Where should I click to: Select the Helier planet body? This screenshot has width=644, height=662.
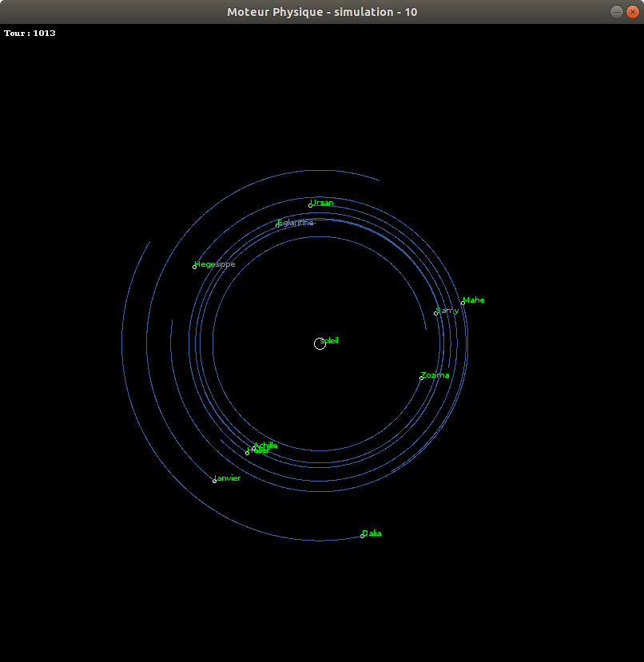click(x=247, y=453)
